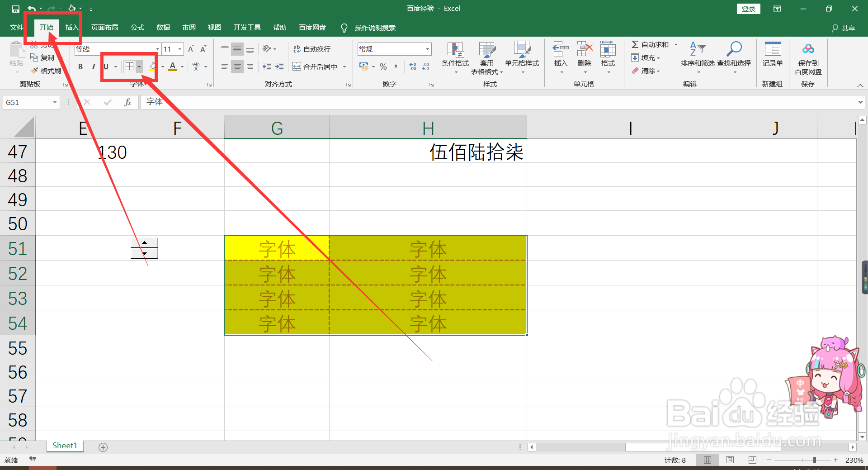Click the Name Box showing G51

[27, 102]
